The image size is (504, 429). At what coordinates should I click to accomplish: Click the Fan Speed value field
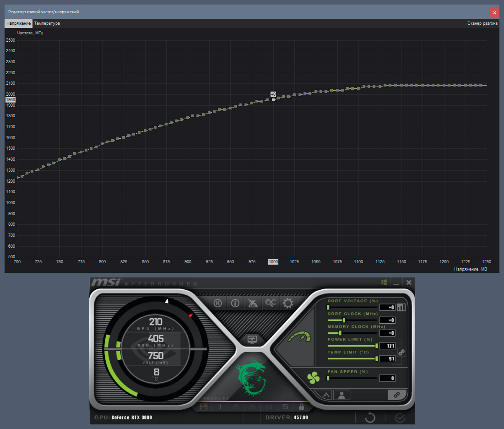387,379
